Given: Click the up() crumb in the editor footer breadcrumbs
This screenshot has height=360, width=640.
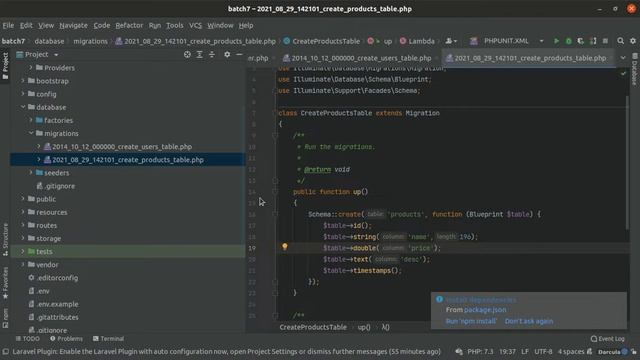Looking at the screenshot, I should coord(364,327).
